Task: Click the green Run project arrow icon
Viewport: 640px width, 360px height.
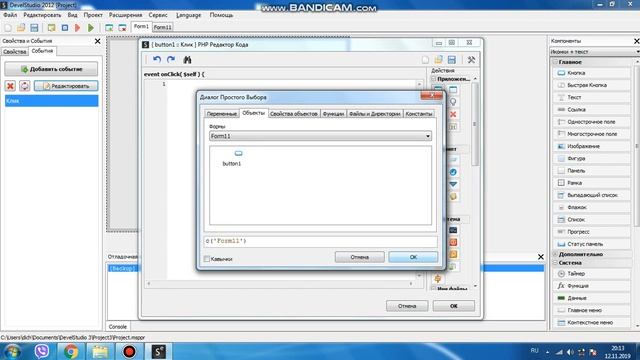Action: tap(91, 28)
